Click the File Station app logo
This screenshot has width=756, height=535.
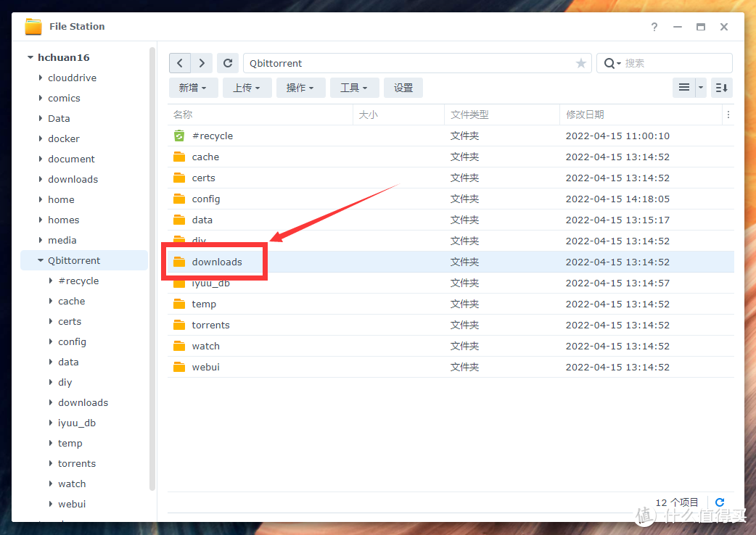pos(33,27)
